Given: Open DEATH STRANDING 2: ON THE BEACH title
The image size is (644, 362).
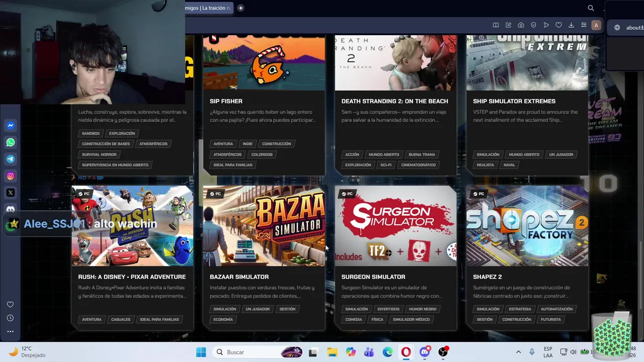Looking at the screenshot, I should click(x=394, y=101).
